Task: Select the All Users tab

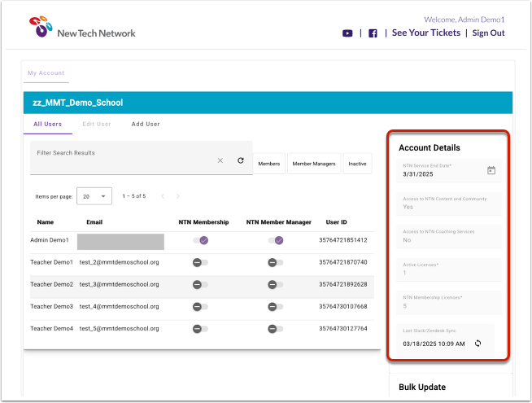Action: (48, 125)
